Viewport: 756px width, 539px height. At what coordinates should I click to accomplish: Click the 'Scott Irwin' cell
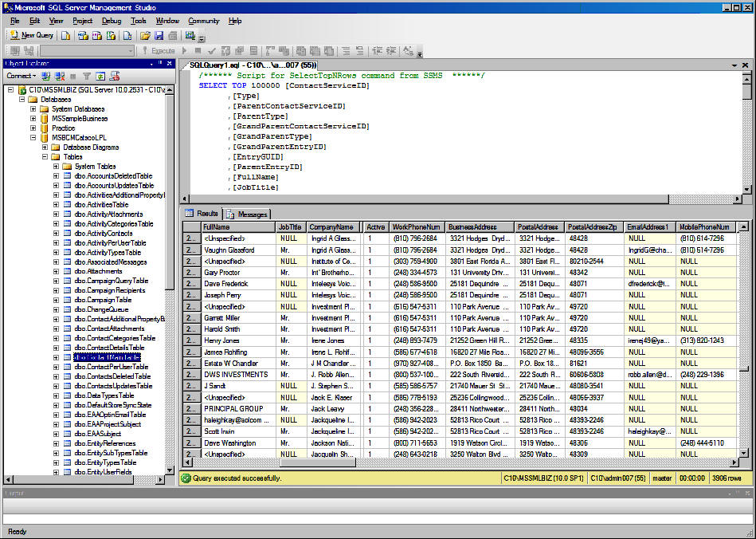(x=238, y=431)
